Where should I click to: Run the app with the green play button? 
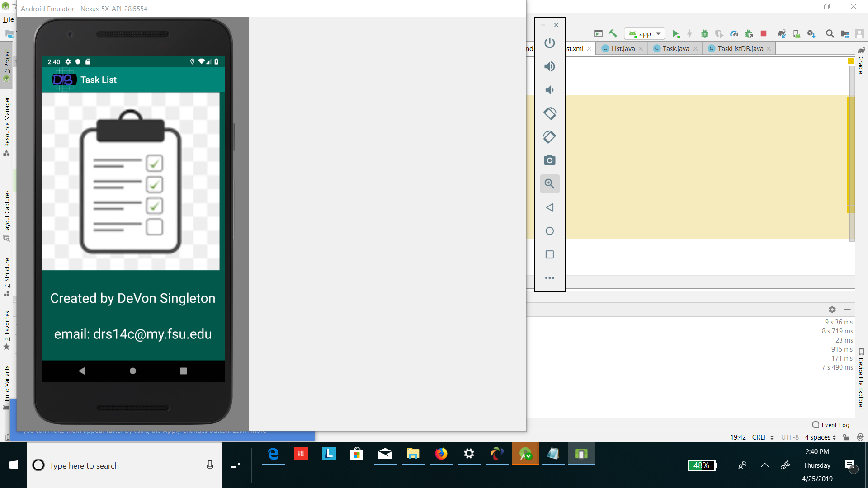pyautogui.click(x=675, y=34)
